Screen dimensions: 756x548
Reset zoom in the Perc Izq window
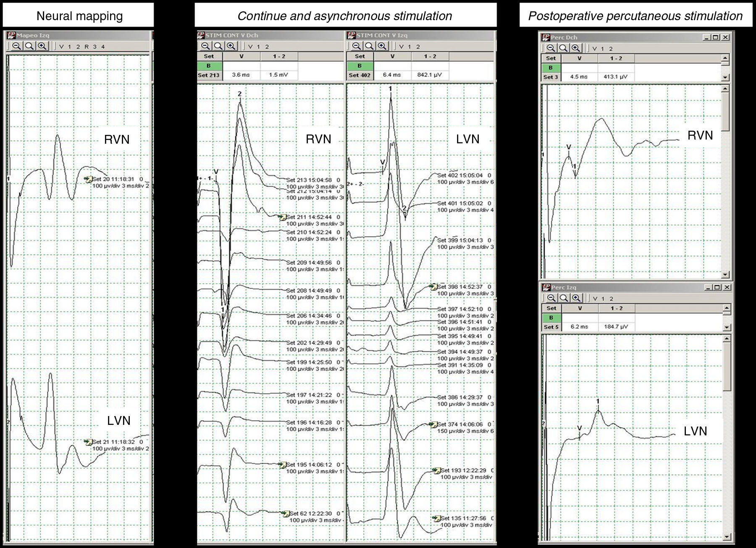pyautogui.click(x=564, y=298)
